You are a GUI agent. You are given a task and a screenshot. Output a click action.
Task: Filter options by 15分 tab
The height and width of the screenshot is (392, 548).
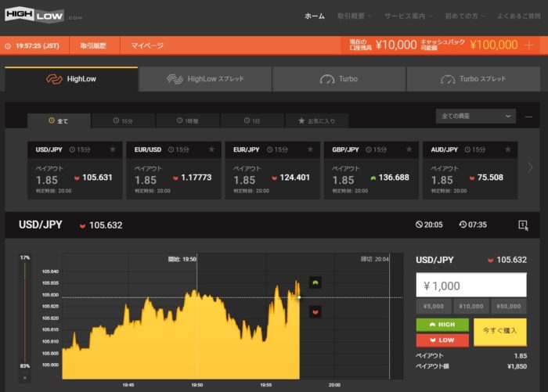[x=123, y=120]
